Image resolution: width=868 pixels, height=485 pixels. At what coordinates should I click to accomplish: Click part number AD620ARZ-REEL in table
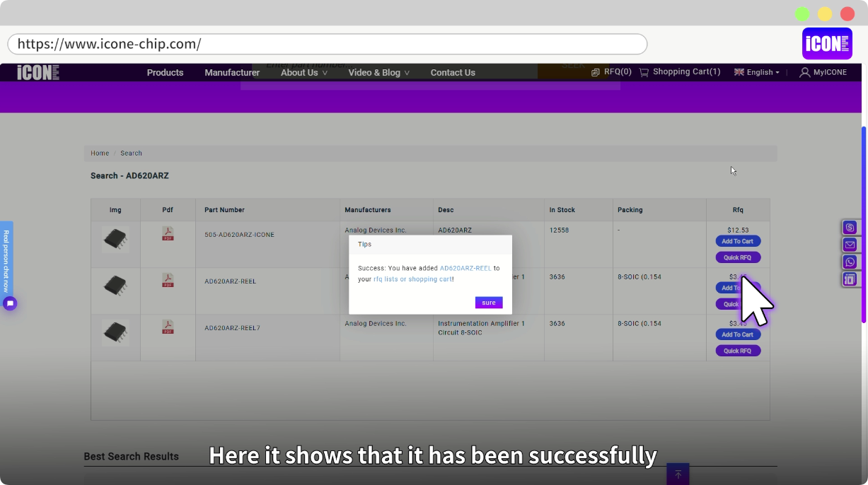tap(231, 281)
